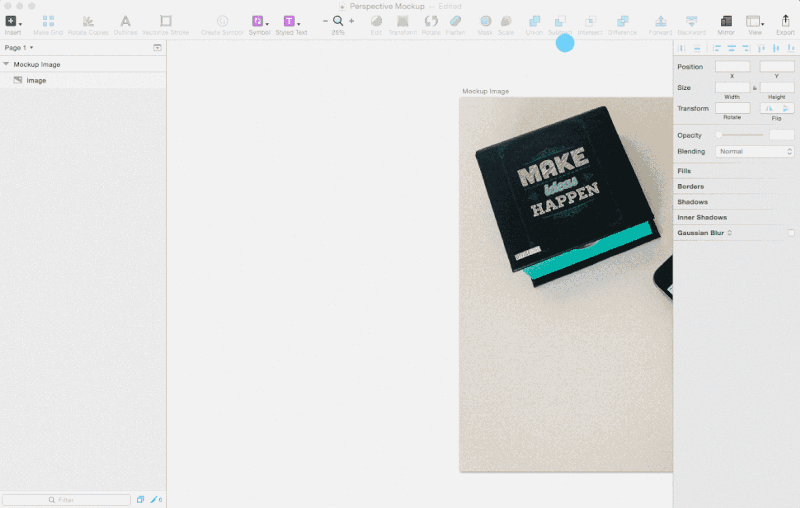Click the Position Y field
Image resolution: width=800 pixels, height=508 pixels.
[x=777, y=66]
